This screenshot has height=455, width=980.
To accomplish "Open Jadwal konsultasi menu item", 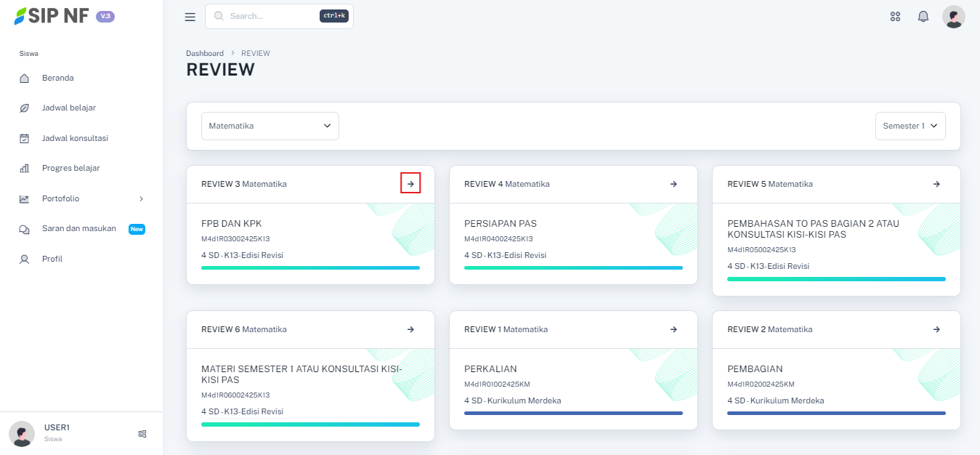I will pyautogui.click(x=75, y=138).
